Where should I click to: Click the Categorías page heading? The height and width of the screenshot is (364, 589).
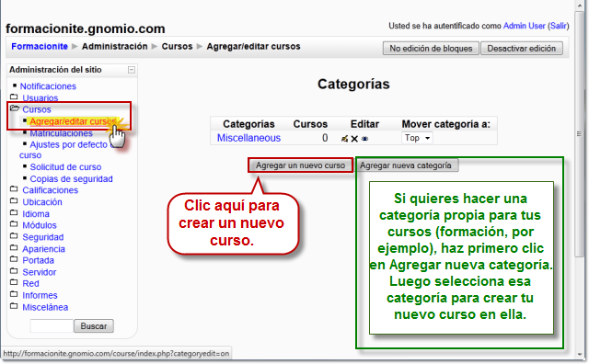click(353, 84)
